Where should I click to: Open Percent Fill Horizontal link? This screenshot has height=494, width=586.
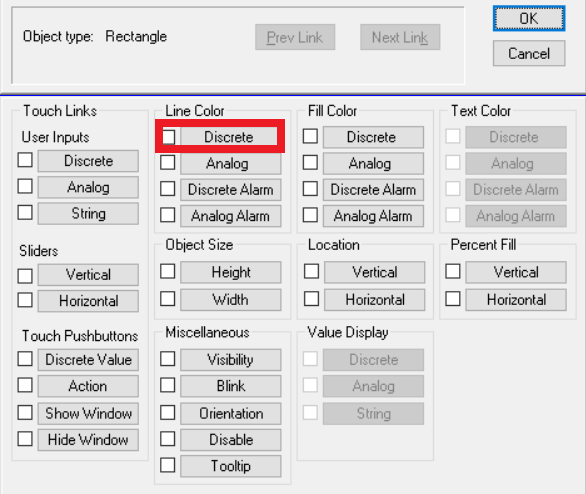[516, 300]
